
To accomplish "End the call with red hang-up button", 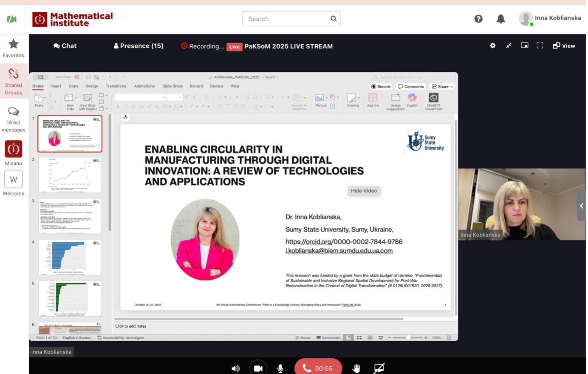I will (318, 368).
